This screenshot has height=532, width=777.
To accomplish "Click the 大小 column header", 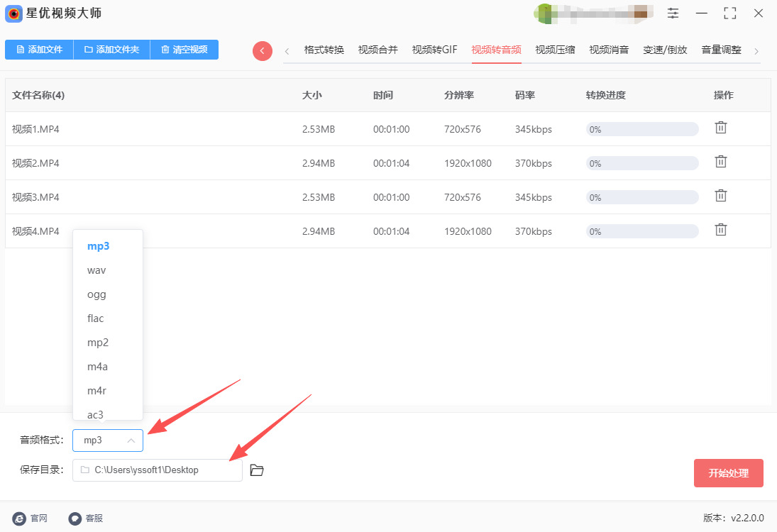I will [312, 95].
